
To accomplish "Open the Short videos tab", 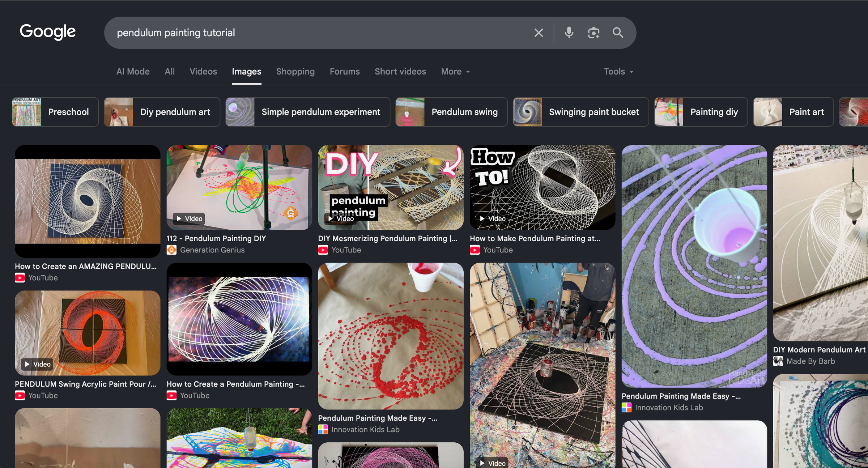I will 400,72.
